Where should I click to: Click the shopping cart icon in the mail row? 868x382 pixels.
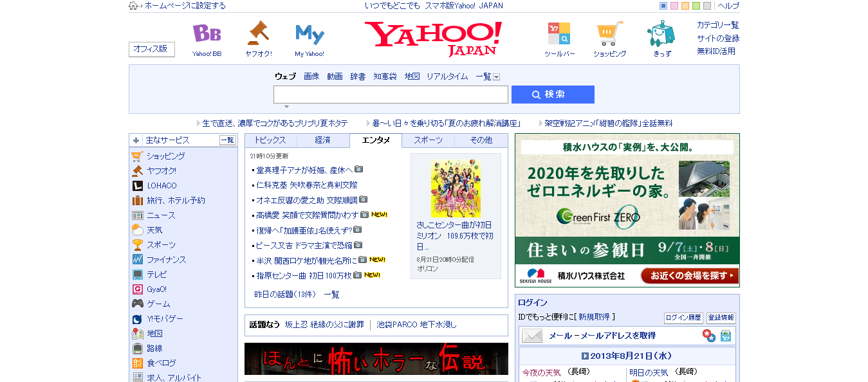[726, 336]
